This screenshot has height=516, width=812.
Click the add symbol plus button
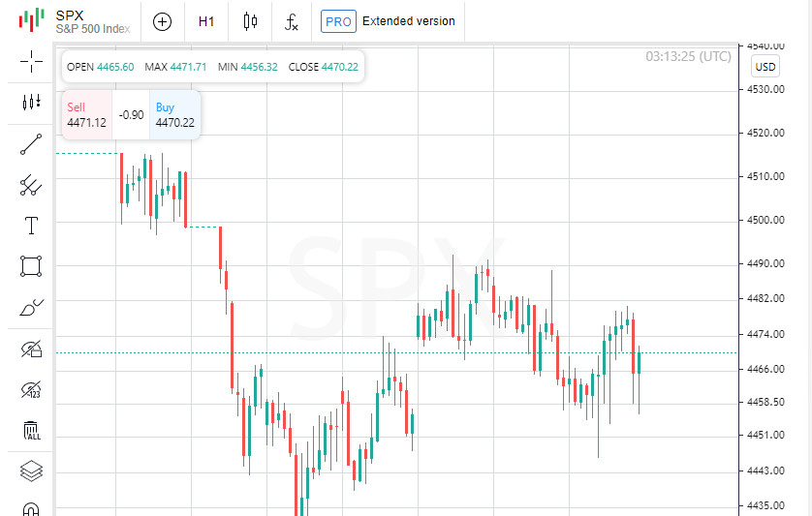[x=163, y=21]
